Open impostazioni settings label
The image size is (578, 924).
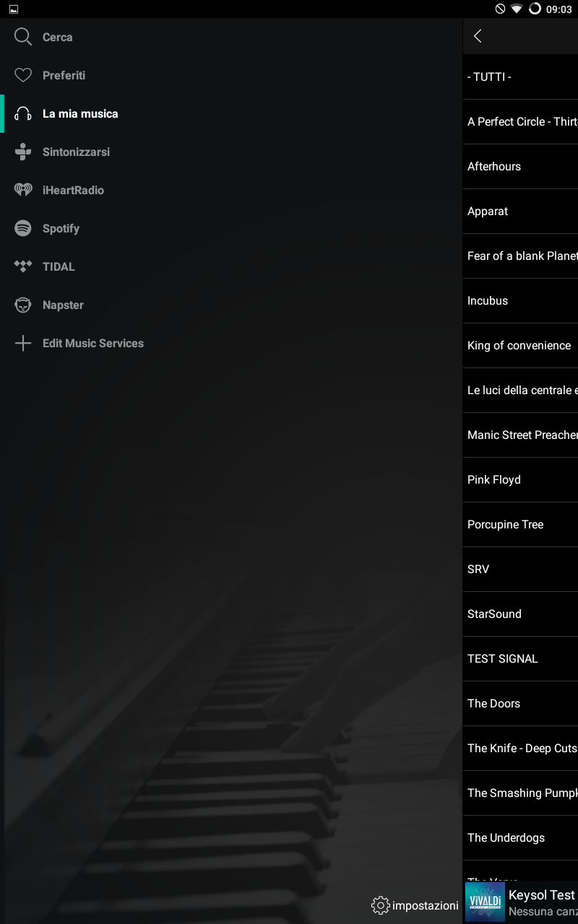(426, 905)
